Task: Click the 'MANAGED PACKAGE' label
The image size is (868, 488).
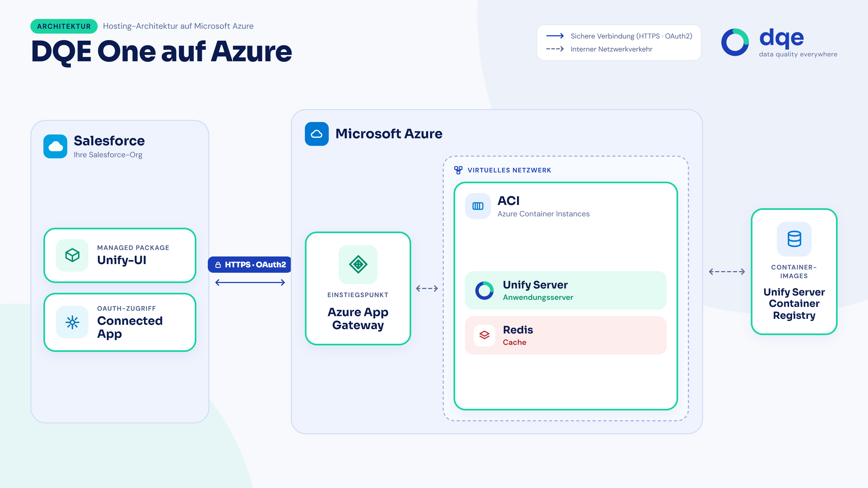Action: click(x=133, y=248)
